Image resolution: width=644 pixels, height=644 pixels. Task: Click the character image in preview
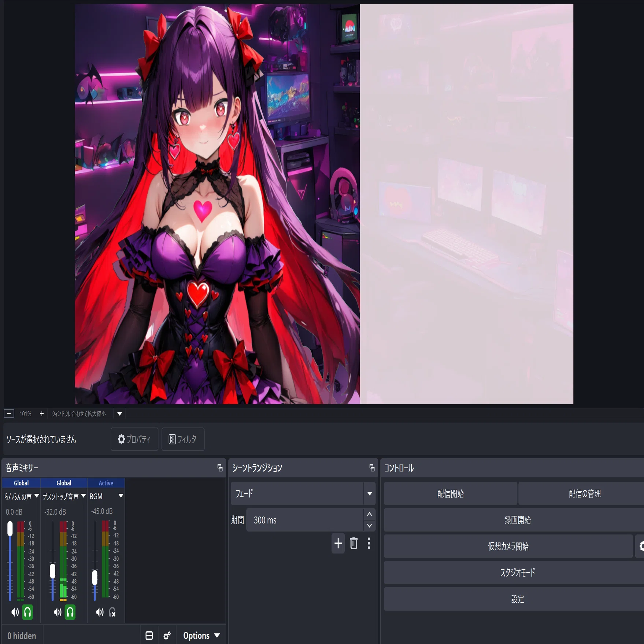217,204
